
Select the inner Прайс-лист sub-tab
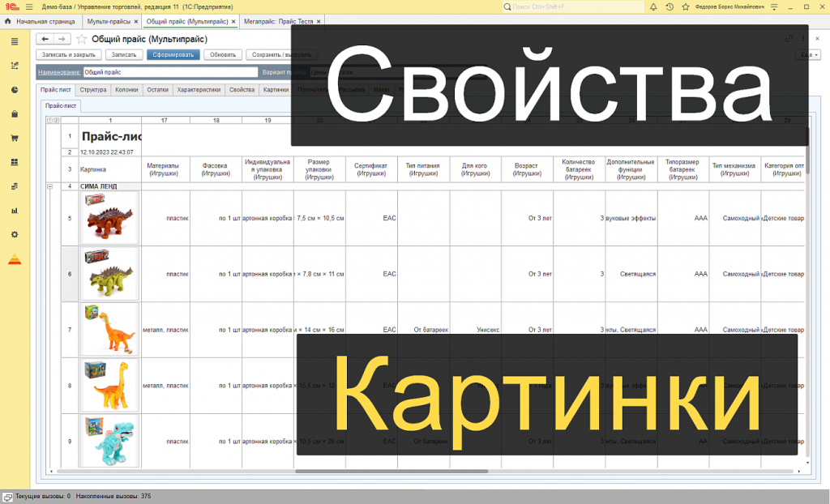click(61, 106)
